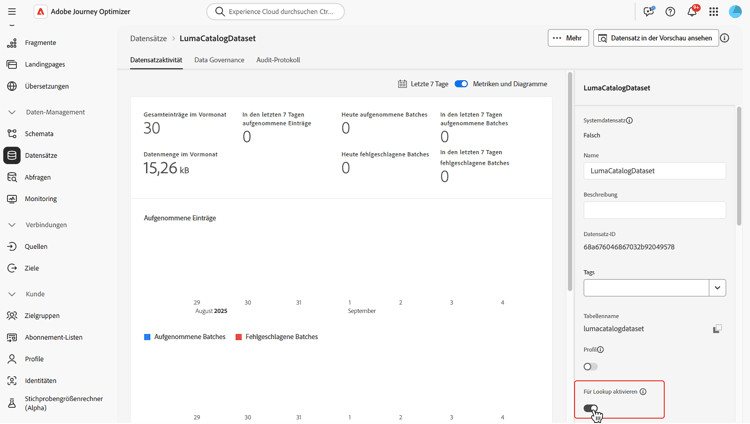The width and height of the screenshot is (750, 424).
Task: Toggle Metriken und Diagramme switch
Action: pyautogui.click(x=461, y=84)
